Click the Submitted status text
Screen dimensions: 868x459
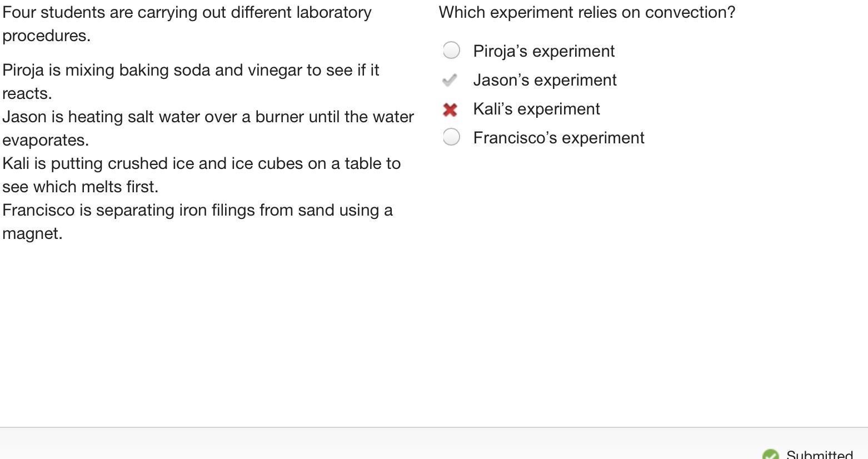click(819, 455)
